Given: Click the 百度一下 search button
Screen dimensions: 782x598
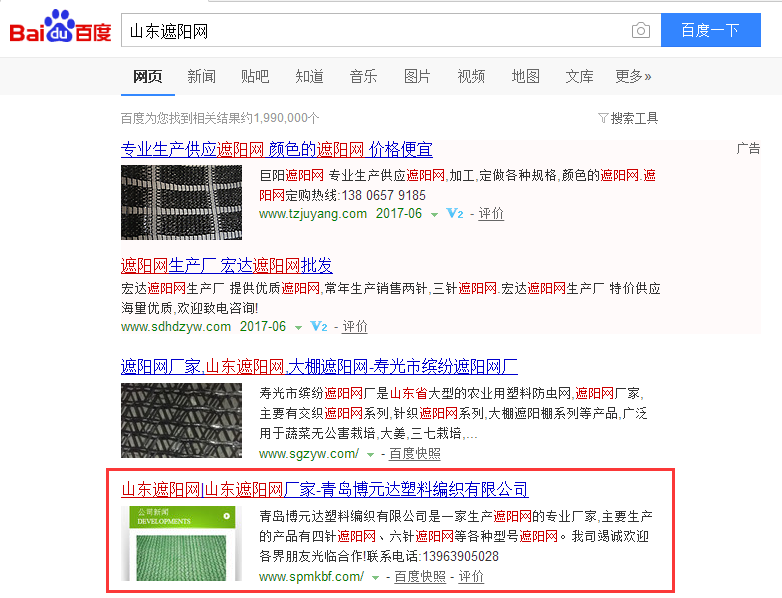Looking at the screenshot, I should 711,30.
